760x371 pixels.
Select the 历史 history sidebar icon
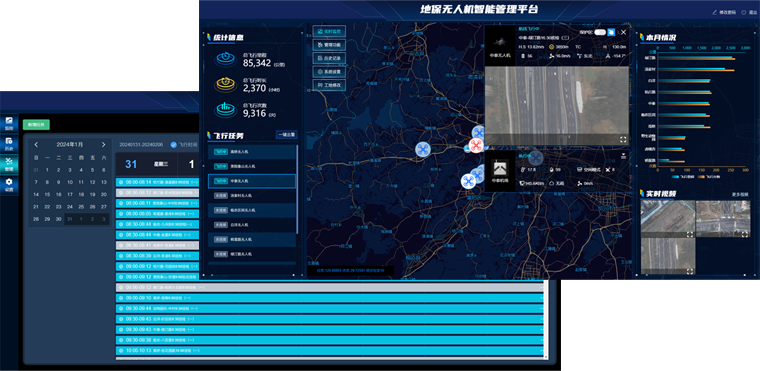[x=9, y=143]
